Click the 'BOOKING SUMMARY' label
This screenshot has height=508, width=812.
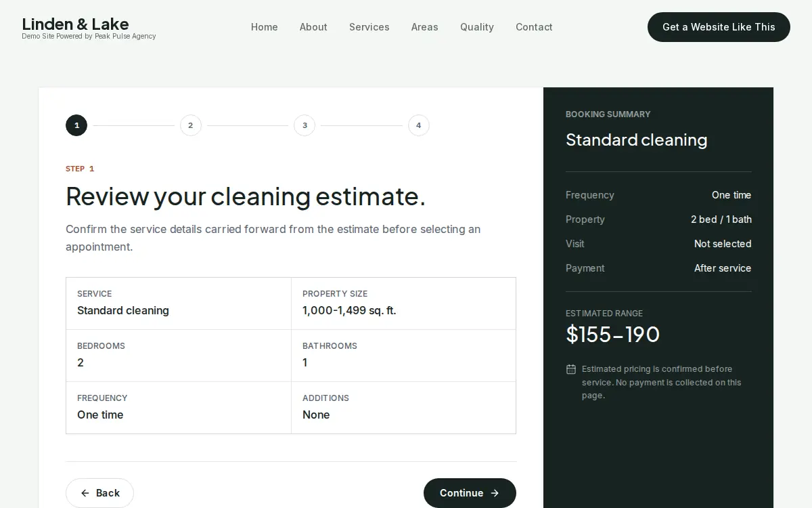pyautogui.click(x=608, y=114)
